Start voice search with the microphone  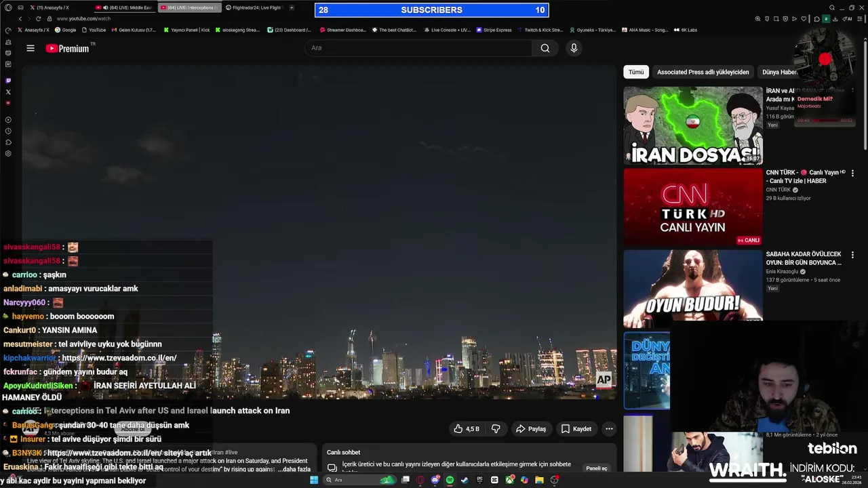point(574,48)
